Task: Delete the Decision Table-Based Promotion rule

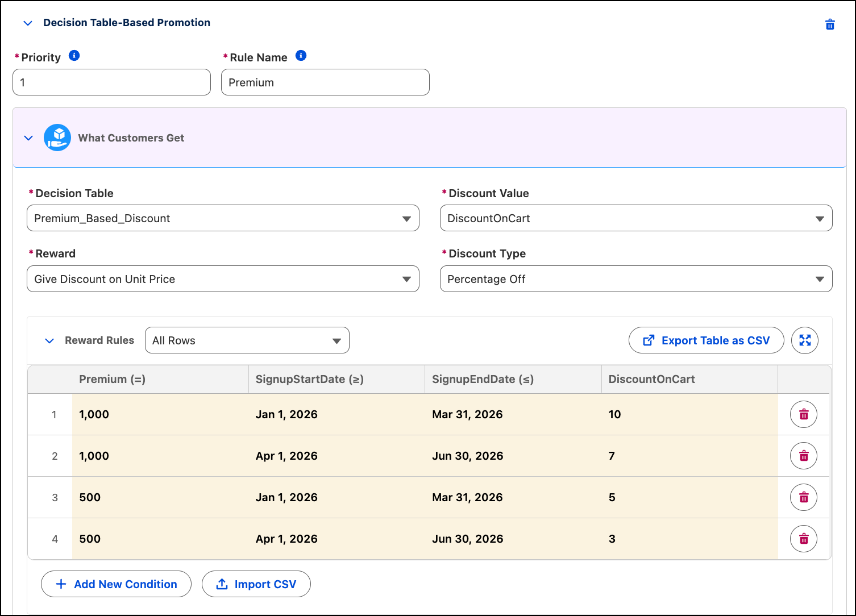Action: coord(830,24)
